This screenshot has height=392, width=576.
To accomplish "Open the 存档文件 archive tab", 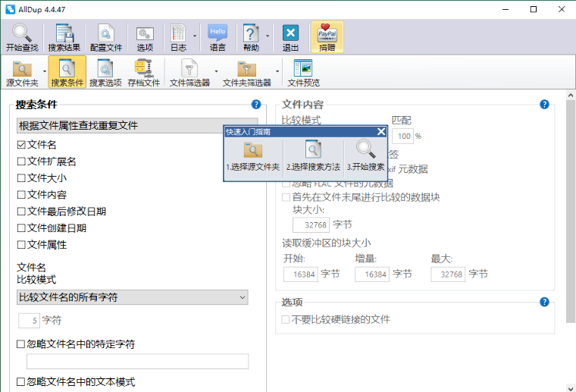I will [144, 72].
